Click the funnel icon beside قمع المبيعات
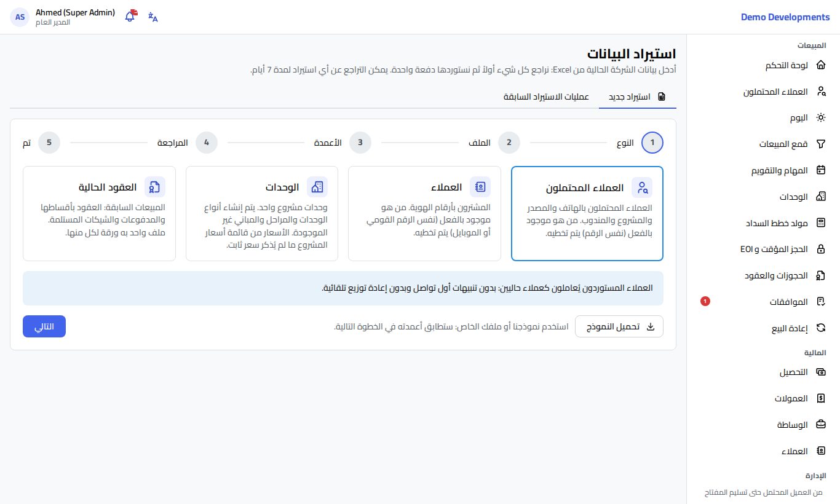Viewport: 840px width, 504px height. [x=820, y=144]
